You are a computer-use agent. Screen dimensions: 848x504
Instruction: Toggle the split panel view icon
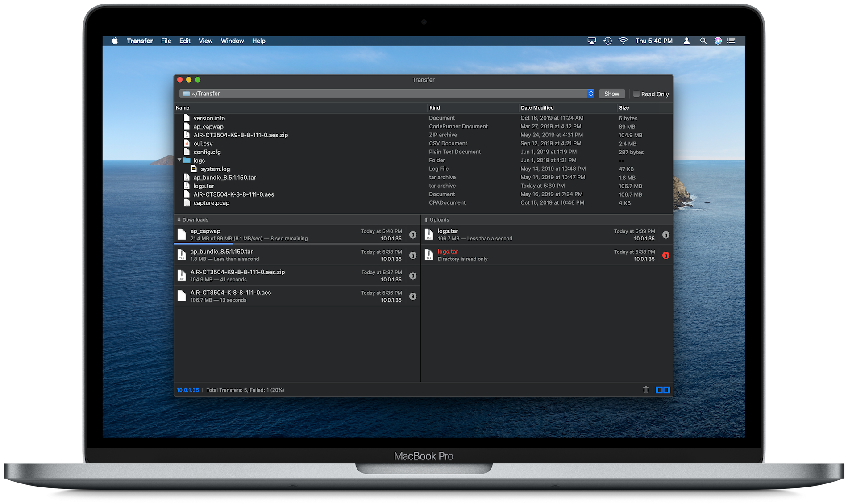pos(663,390)
